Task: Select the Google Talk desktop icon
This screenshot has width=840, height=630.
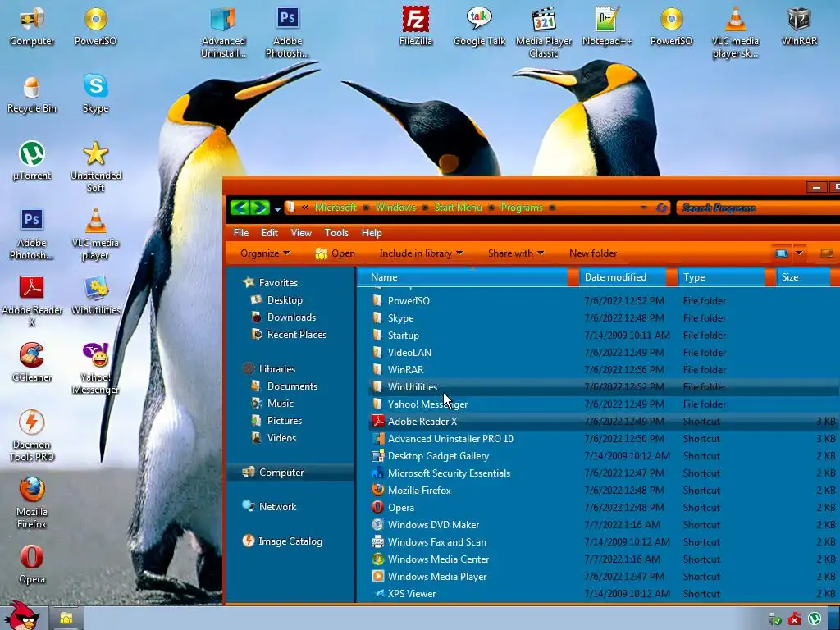Action: point(479,25)
